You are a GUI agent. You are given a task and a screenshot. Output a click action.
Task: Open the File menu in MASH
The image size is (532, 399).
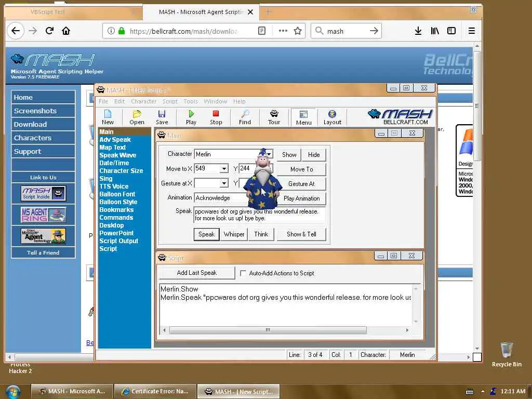point(103,101)
